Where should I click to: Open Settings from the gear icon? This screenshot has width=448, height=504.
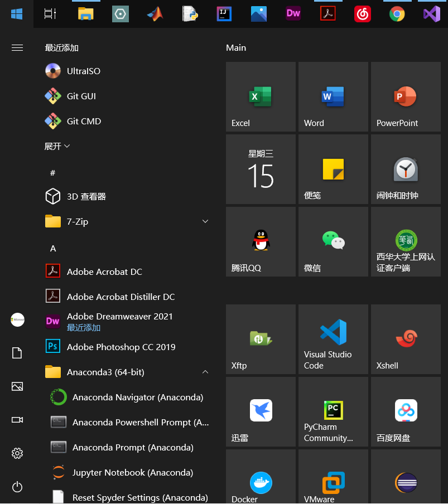[x=17, y=453]
